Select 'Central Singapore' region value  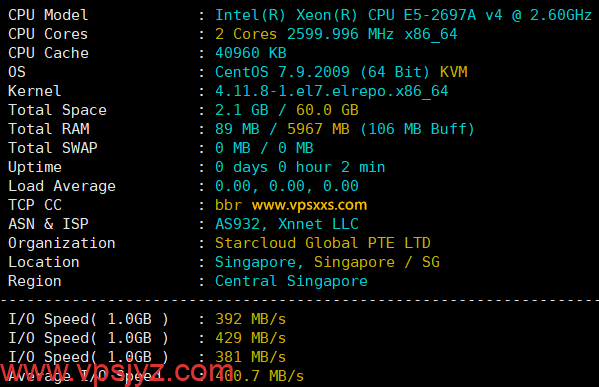pyautogui.click(x=291, y=282)
